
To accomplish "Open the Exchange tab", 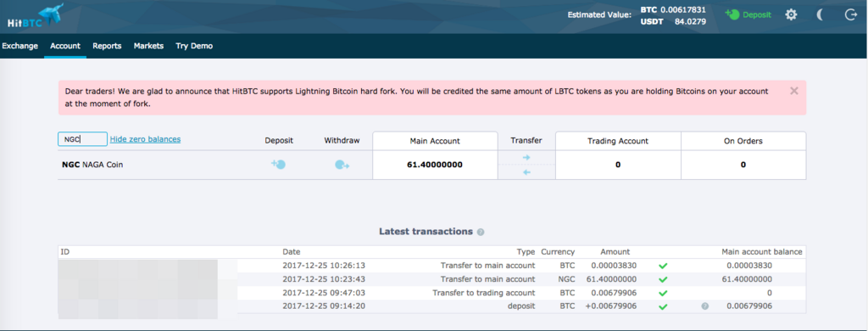I will tap(20, 46).
